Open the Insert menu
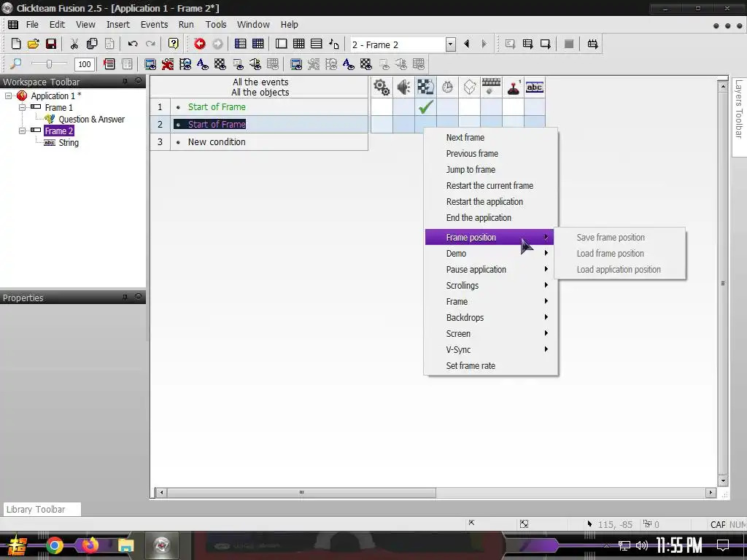 pyautogui.click(x=117, y=24)
